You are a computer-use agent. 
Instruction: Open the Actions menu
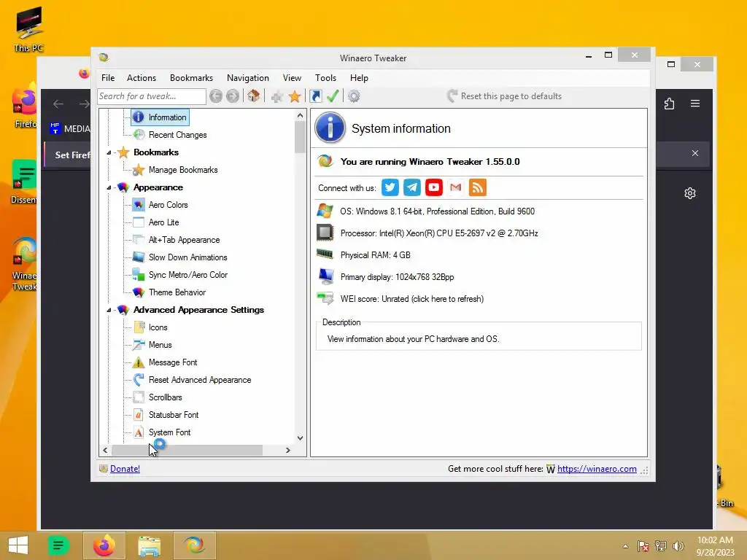click(x=142, y=78)
